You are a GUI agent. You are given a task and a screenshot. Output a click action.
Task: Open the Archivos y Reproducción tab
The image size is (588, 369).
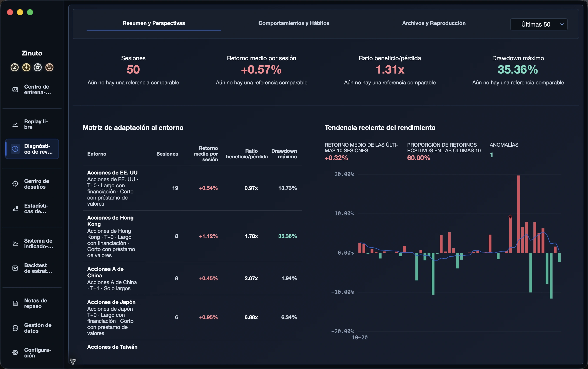pos(434,23)
